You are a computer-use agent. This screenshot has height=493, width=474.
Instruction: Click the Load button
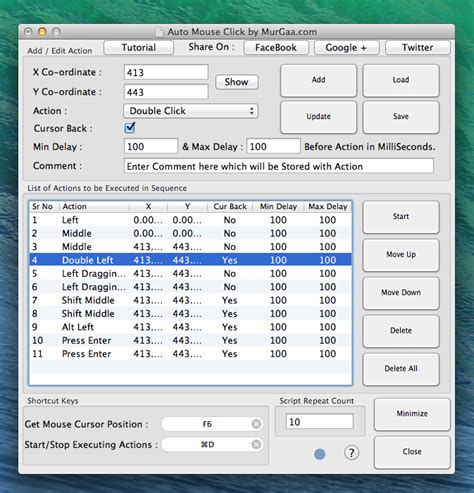point(401,80)
